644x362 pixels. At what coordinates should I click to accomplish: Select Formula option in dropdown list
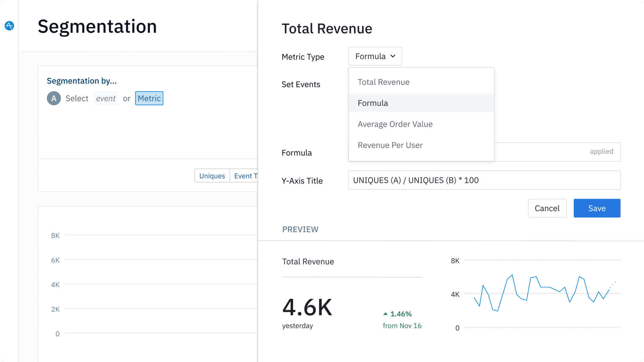click(373, 103)
